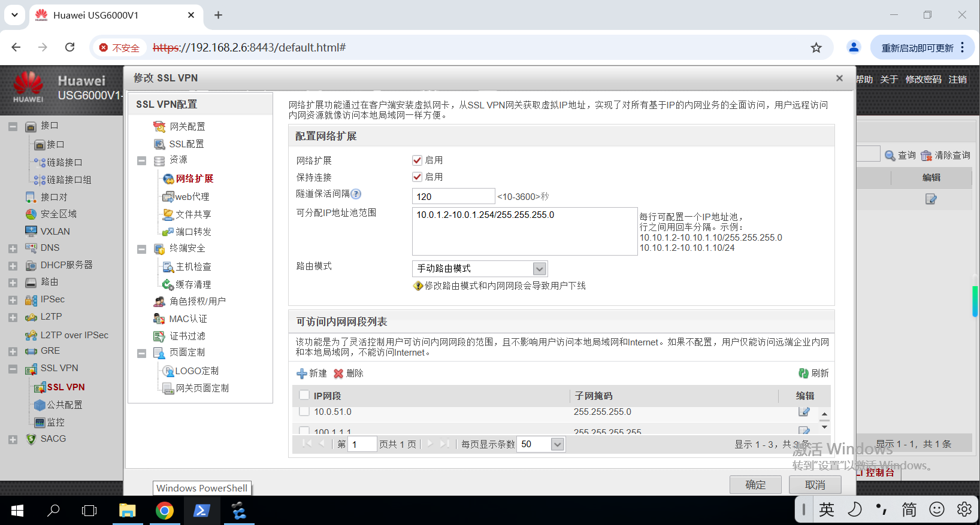Click 注销 in top menu
Screen dimensions: 980x525
coord(957,79)
